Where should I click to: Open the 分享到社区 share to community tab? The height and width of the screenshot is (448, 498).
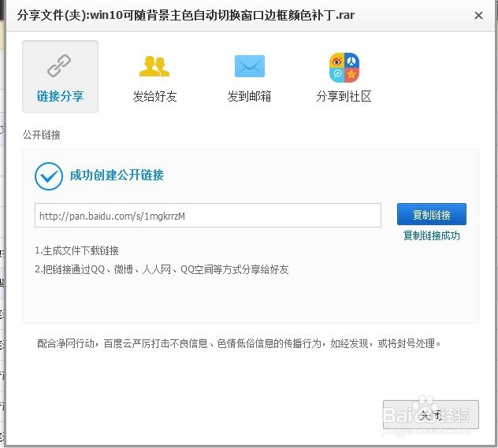coord(344,76)
